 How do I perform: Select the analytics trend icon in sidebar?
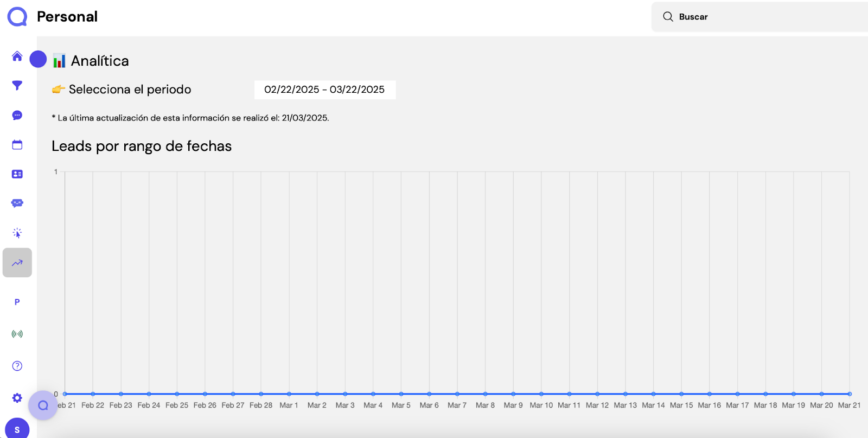tap(17, 263)
